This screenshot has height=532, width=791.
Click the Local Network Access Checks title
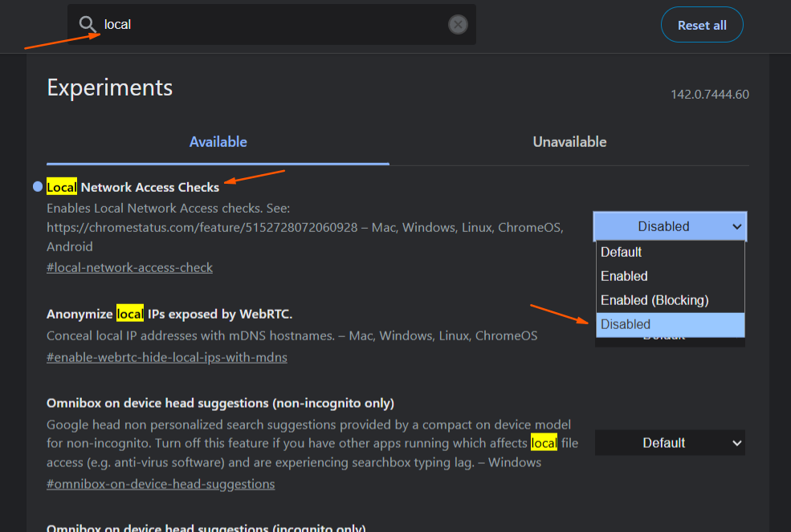(133, 187)
